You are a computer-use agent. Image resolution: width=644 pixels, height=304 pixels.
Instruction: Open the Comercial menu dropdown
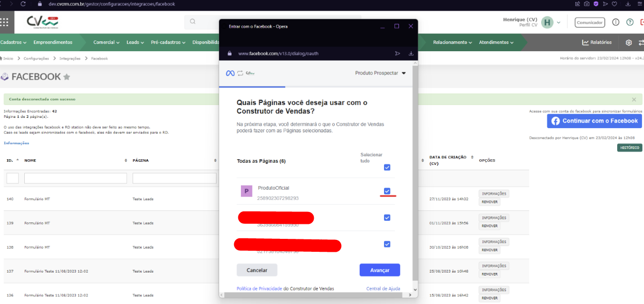tap(106, 42)
